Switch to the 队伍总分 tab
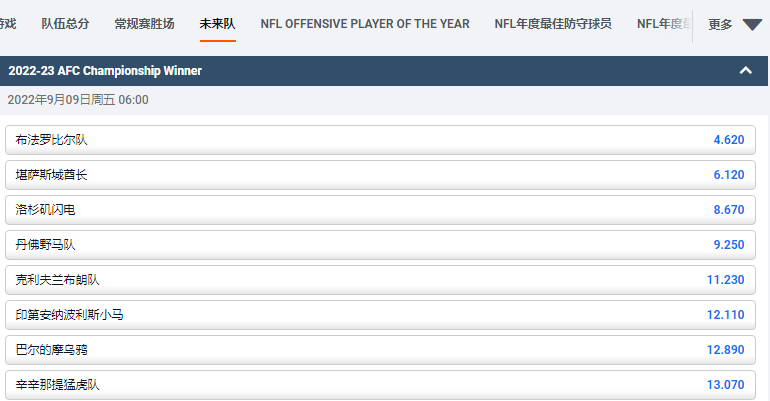The image size is (770, 401). [x=65, y=24]
